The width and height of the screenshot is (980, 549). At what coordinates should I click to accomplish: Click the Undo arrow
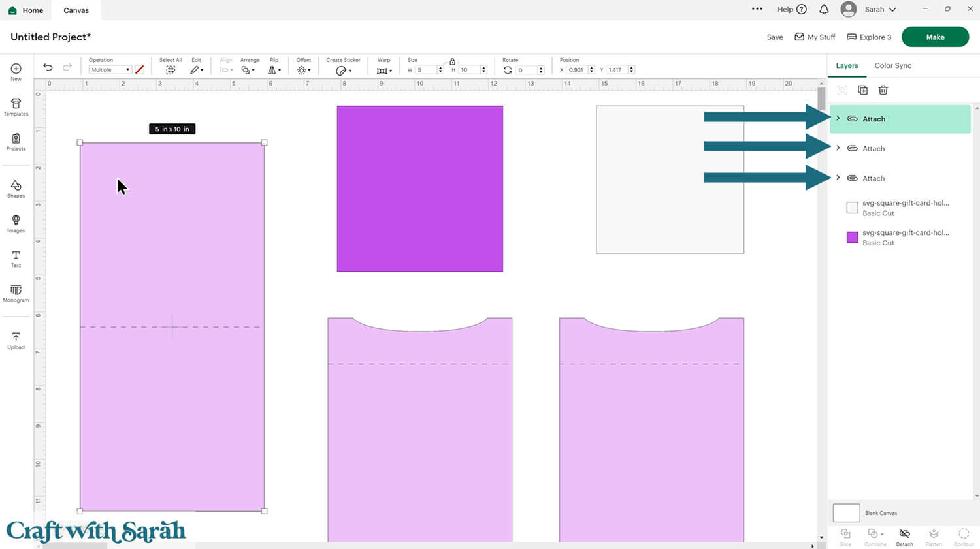point(48,68)
